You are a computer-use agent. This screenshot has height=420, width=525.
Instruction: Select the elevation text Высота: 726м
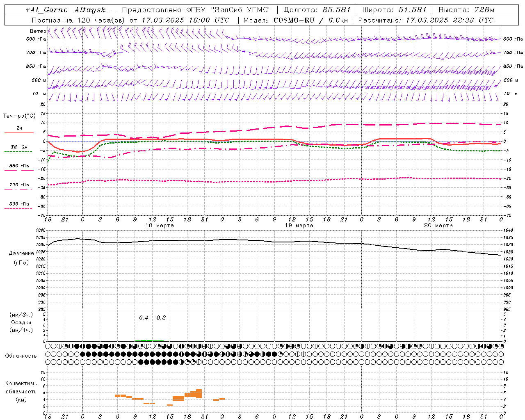tap(466, 10)
